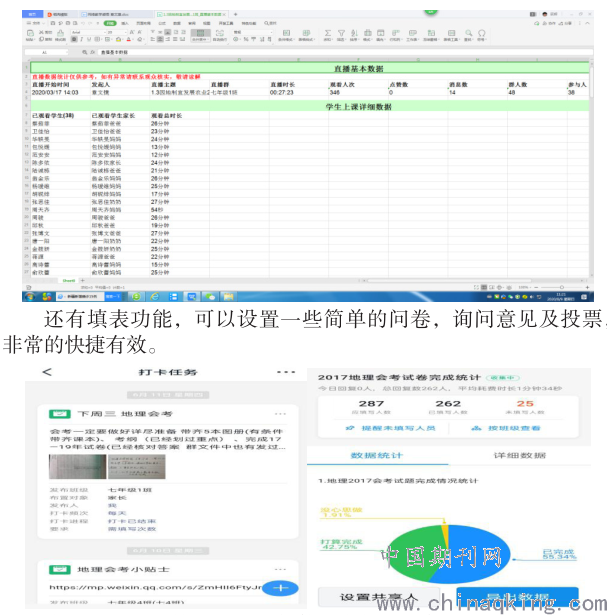Click the horizontal scrollbar of the sheet
The width and height of the screenshot is (607, 615).
(449, 281)
